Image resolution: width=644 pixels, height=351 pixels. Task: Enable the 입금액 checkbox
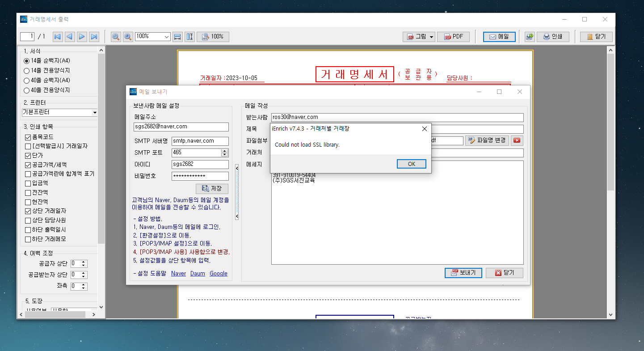(x=28, y=183)
